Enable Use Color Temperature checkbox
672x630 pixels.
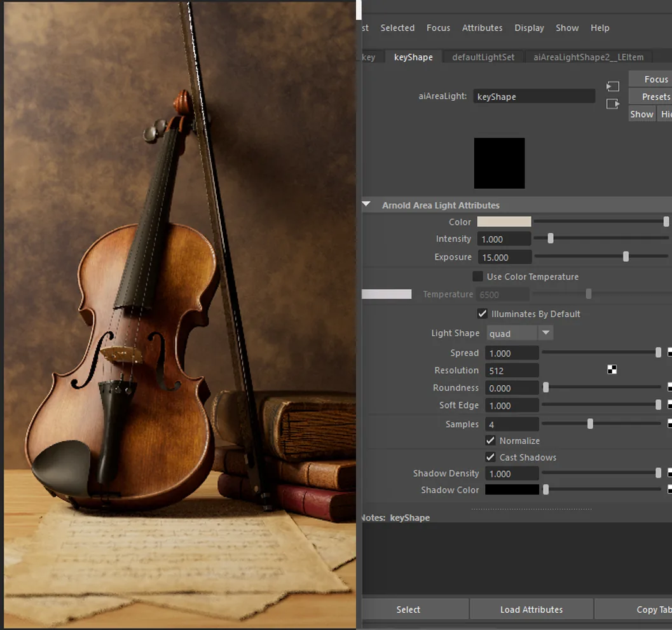477,277
